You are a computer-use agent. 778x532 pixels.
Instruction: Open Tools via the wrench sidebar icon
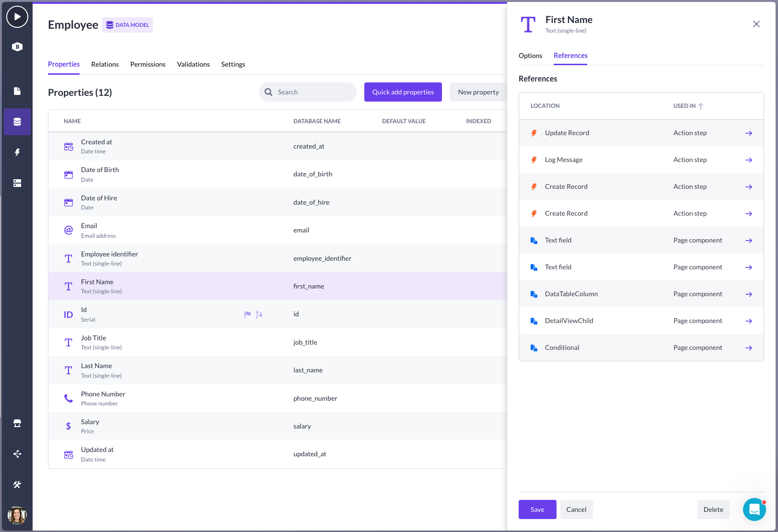(17, 485)
